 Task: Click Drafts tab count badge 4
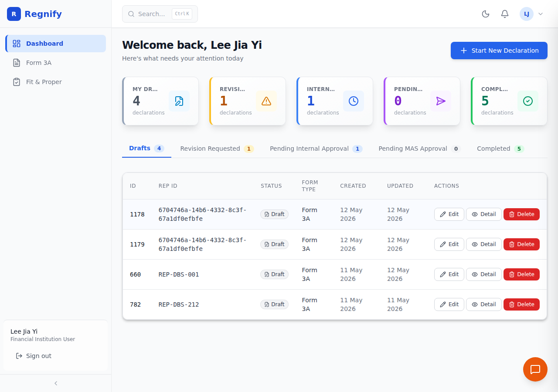tap(159, 149)
